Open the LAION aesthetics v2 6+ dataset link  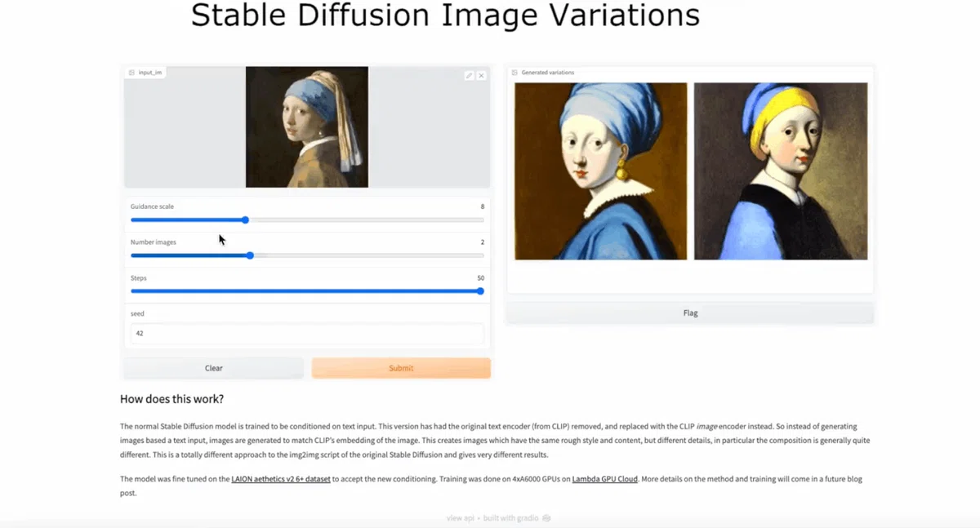tap(281, 479)
